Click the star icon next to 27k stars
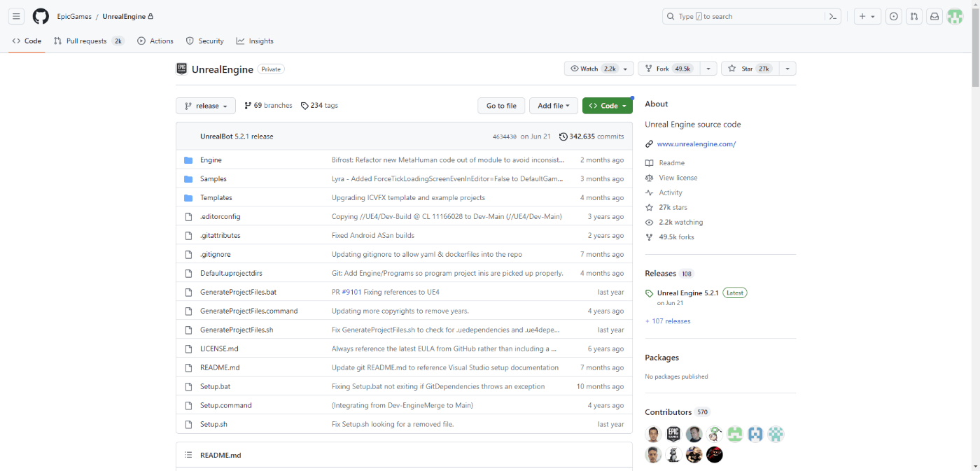 (x=650, y=207)
